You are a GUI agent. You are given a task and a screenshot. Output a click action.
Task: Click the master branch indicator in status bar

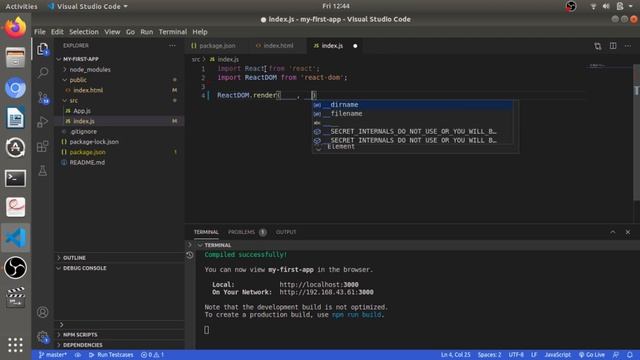pyautogui.click(x=53, y=355)
